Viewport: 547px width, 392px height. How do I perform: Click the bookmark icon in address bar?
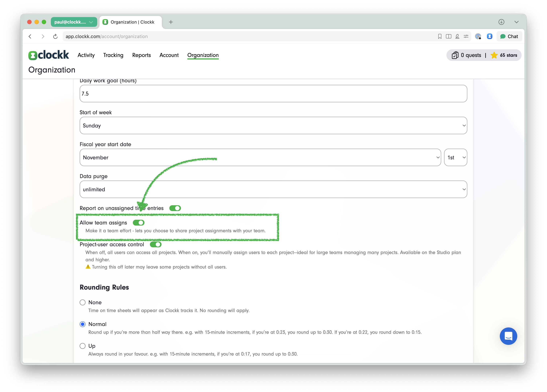440,36
